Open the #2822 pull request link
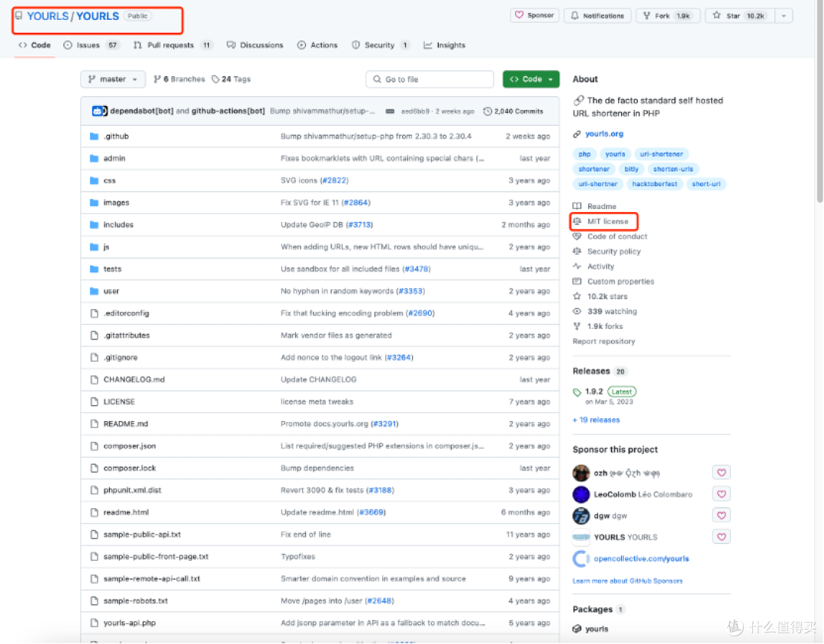Viewport: 824px width, 644px height. 334,180
